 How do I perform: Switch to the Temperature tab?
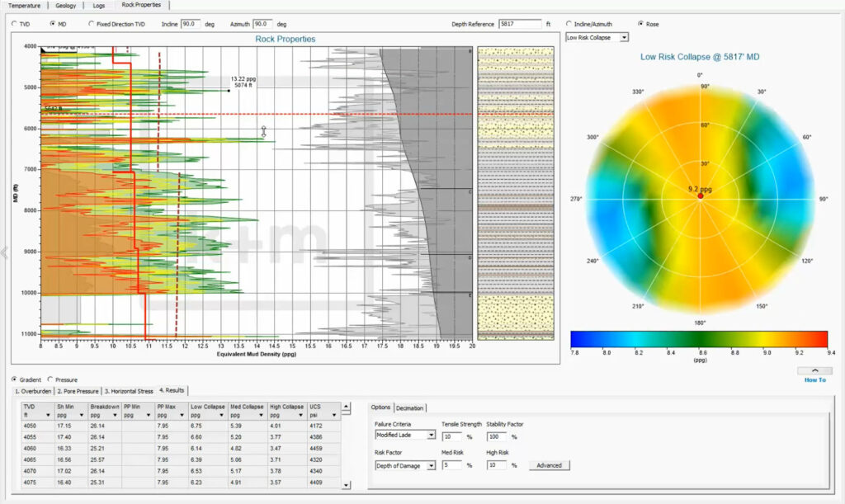click(x=24, y=6)
